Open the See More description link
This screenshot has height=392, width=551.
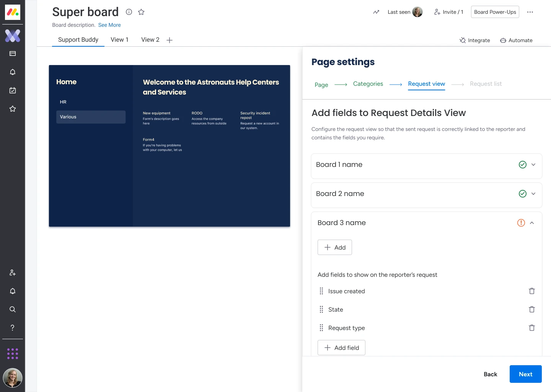[x=109, y=25]
